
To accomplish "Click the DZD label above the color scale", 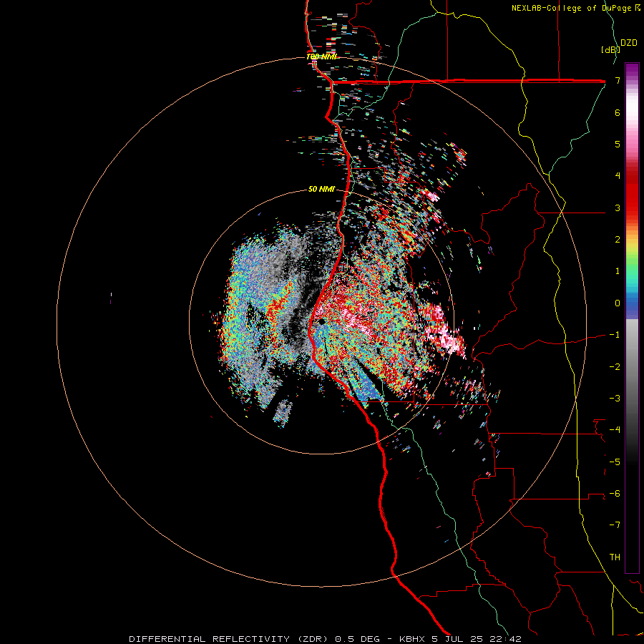I will (629, 43).
